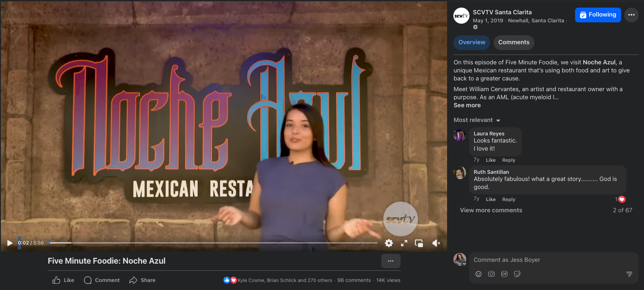Open Laura Reyes avatar

click(x=460, y=135)
